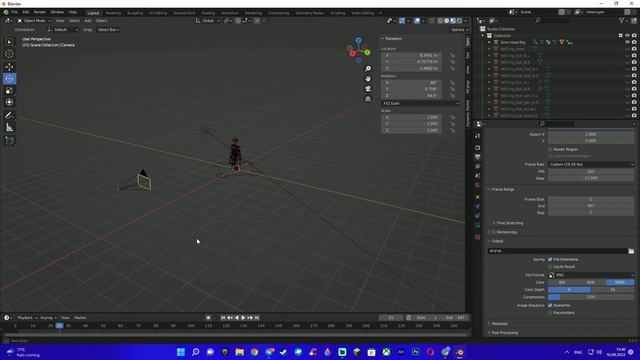Open File Format PNG dropdown
The width and height of the screenshot is (640, 360).
591,275
